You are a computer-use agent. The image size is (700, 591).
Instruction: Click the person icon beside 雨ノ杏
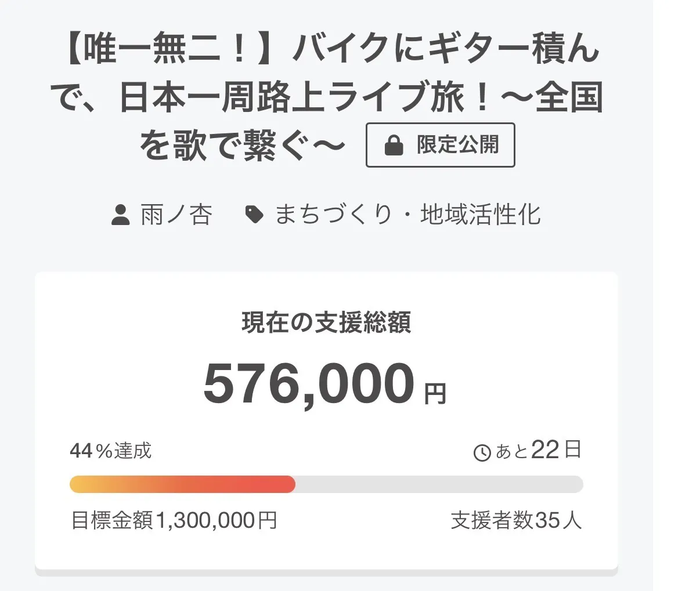pos(120,215)
